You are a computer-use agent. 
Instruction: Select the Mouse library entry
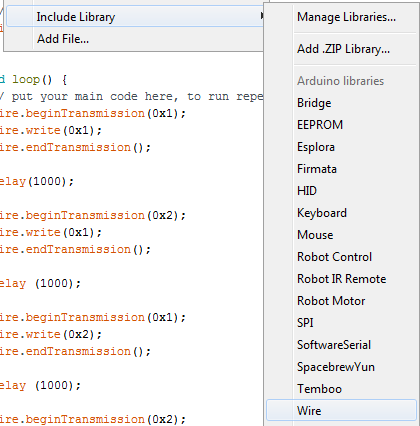(342, 235)
